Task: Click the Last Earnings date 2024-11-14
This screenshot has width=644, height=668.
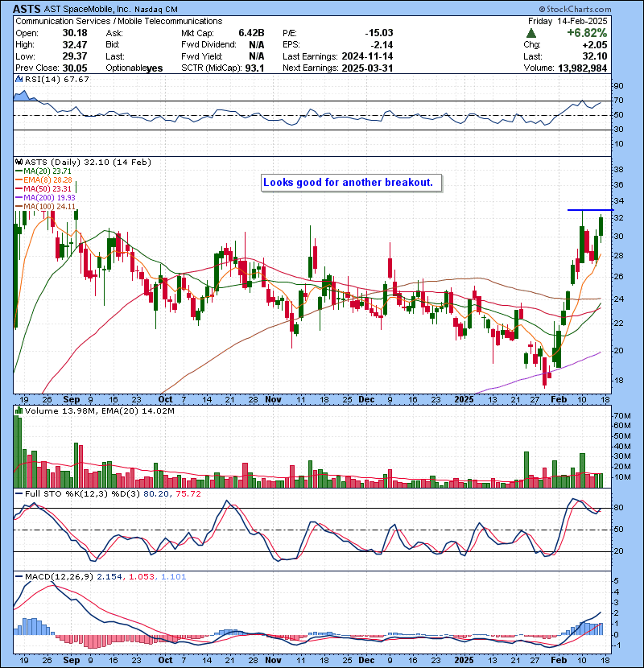Action: coord(367,56)
